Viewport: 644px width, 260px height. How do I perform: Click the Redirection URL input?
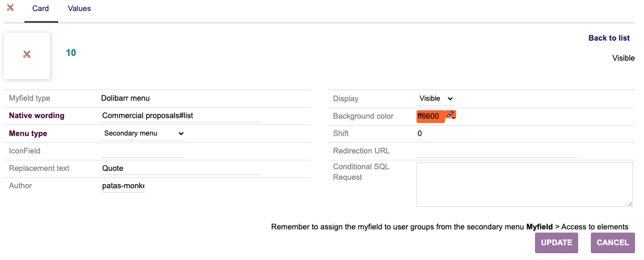(x=497, y=151)
